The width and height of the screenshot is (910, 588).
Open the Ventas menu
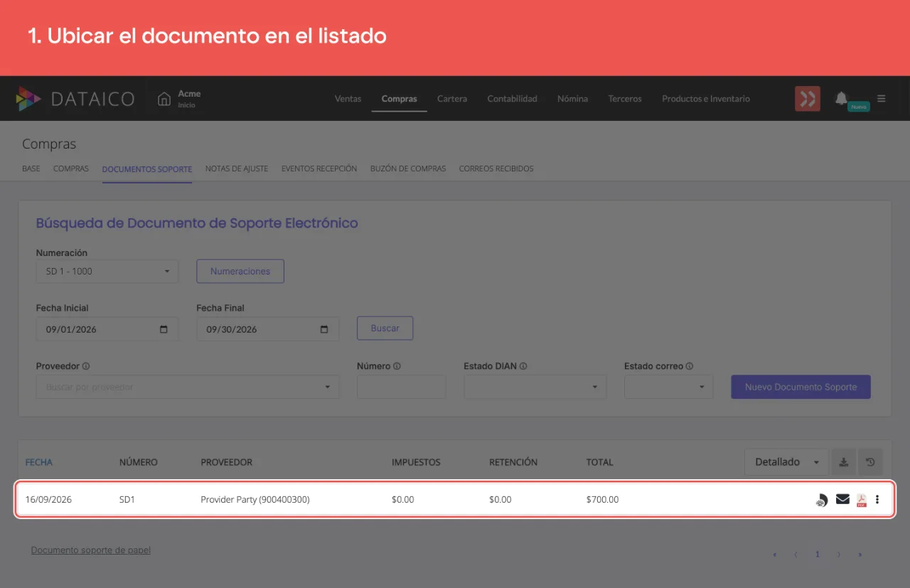348,99
